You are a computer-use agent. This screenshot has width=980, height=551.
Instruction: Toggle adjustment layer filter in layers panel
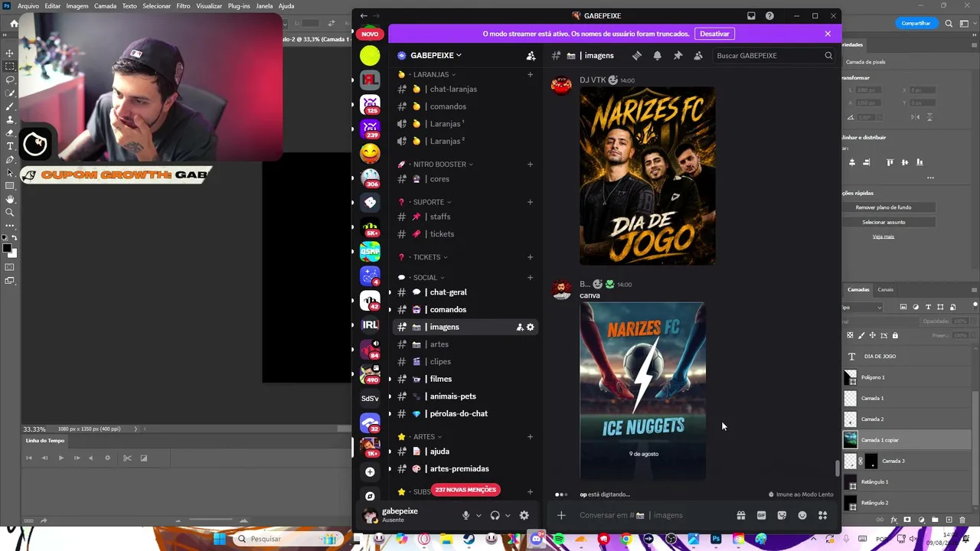tap(916, 307)
